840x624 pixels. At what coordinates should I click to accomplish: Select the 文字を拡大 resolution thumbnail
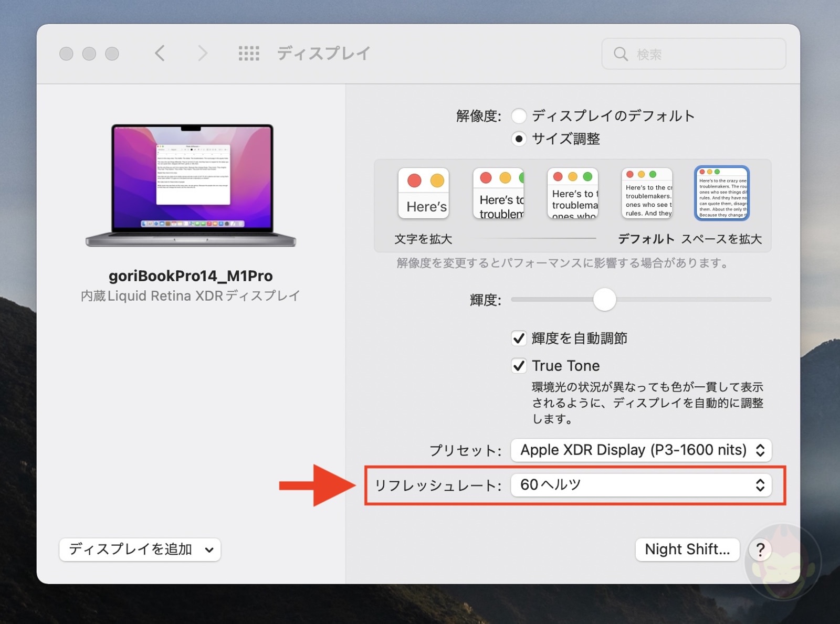pos(423,193)
